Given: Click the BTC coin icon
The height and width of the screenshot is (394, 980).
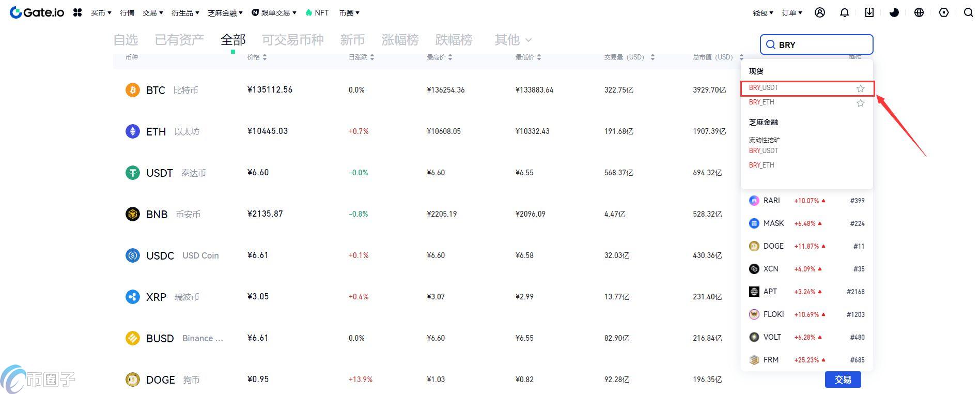Looking at the screenshot, I should (133, 90).
